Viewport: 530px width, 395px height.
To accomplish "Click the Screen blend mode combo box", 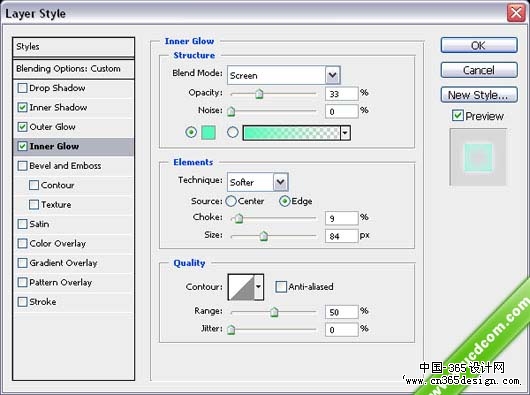I will pos(284,75).
